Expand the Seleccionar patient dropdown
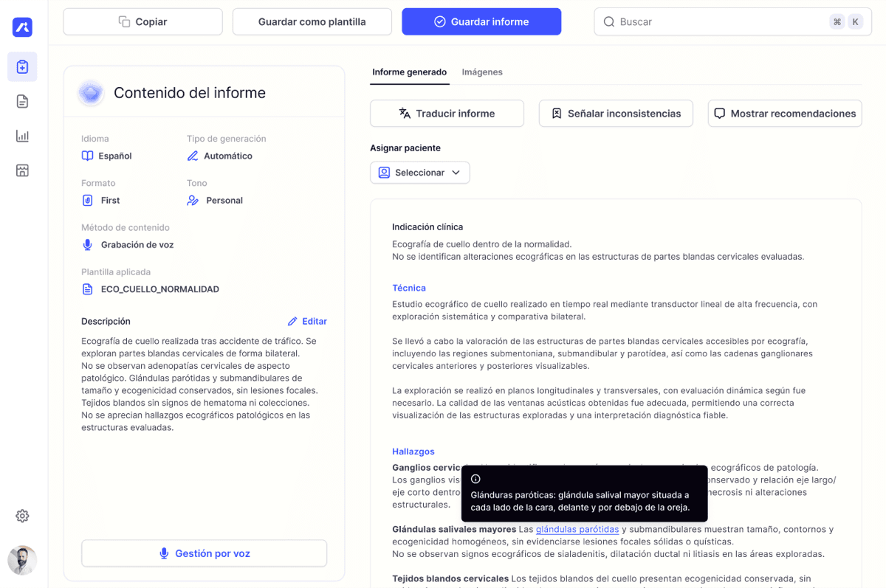This screenshot has height=588, width=886. tap(419, 173)
